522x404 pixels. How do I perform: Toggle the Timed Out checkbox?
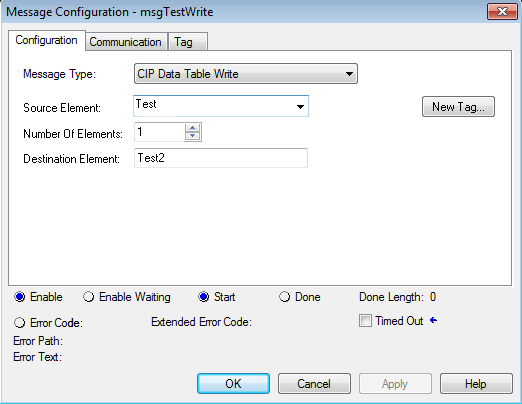pos(365,321)
